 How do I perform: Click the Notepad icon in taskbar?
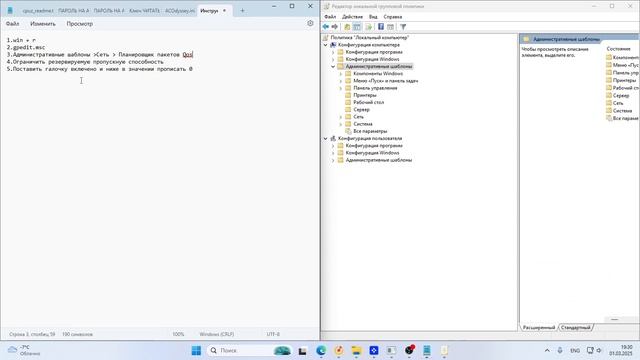click(x=427, y=351)
